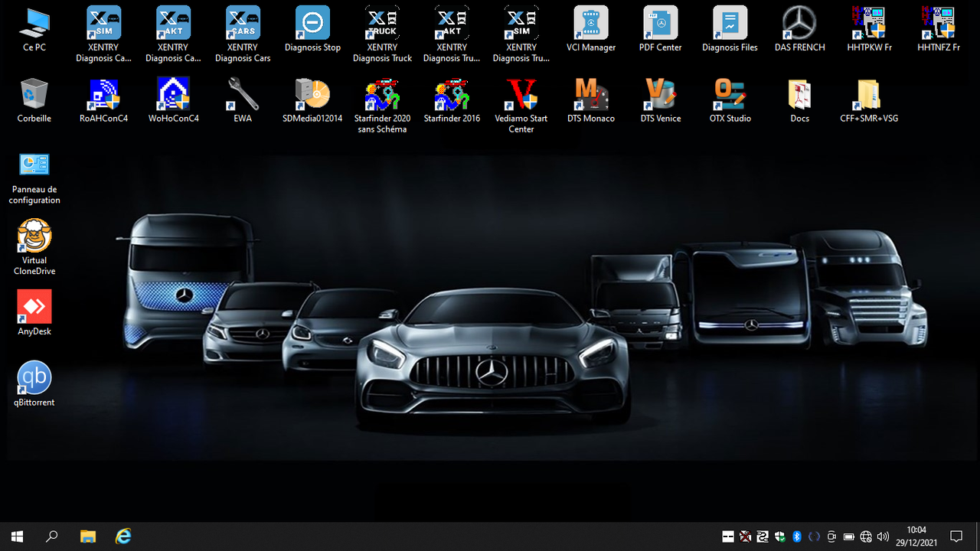This screenshot has width=980, height=551.
Task: Select HHTNFZ Fr shortcut
Action: point(939,30)
